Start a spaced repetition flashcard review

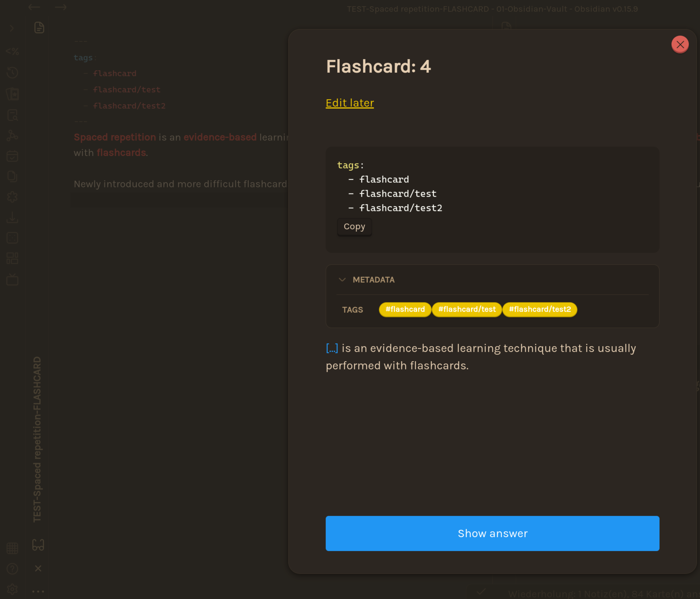click(13, 94)
